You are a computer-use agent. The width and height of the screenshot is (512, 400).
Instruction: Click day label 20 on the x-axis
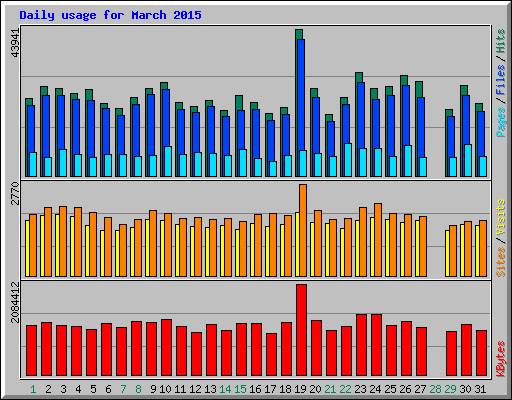tap(315, 389)
